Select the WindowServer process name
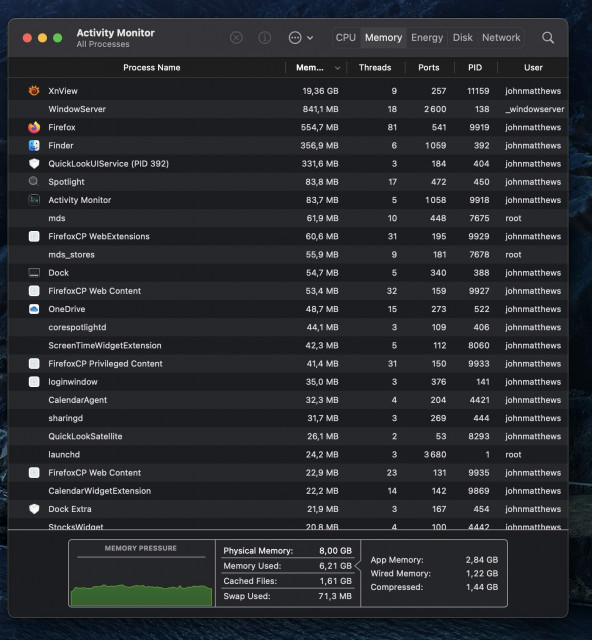592x640 pixels. coord(77,109)
